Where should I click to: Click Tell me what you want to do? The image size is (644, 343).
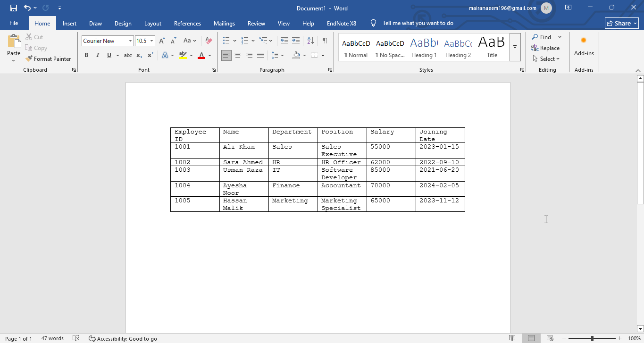point(418,23)
